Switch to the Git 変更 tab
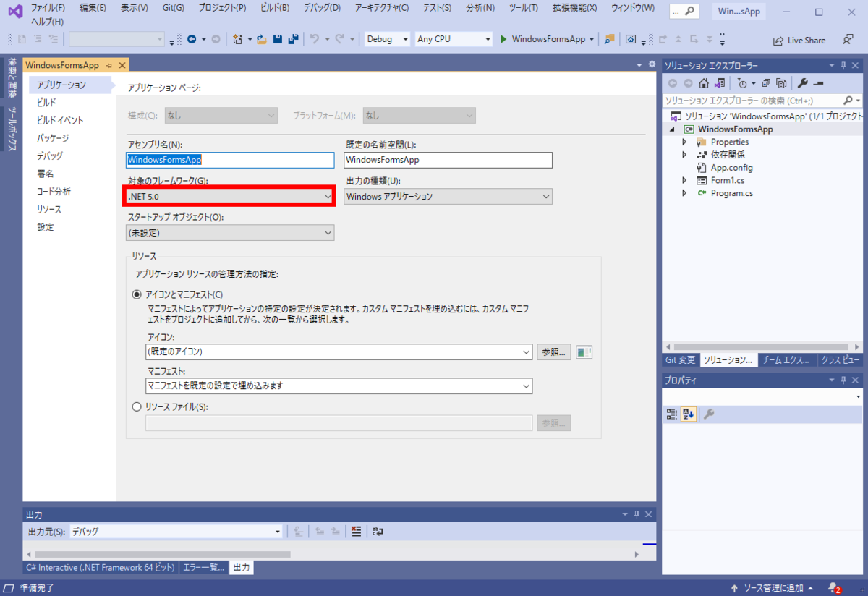Viewport: 868px width, 596px height. point(680,359)
